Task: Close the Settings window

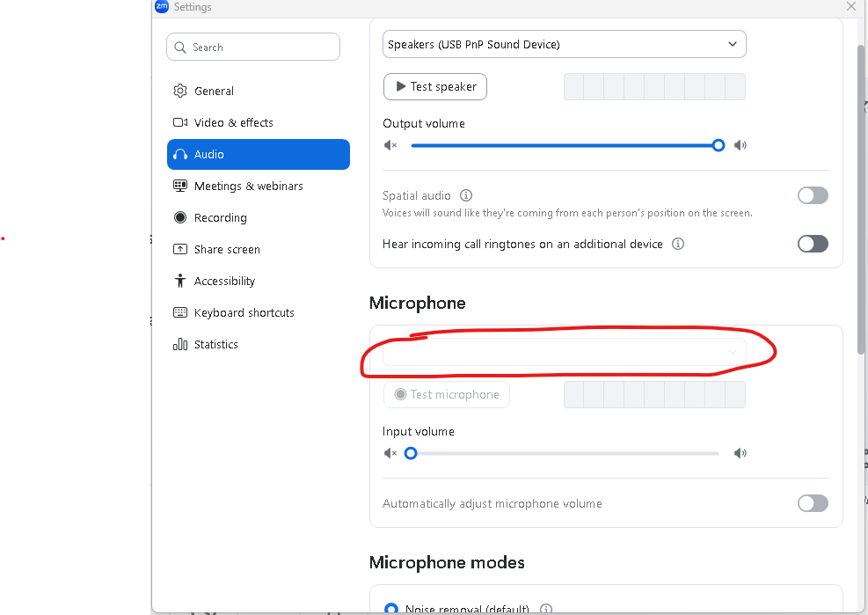Action: coord(851,6)
